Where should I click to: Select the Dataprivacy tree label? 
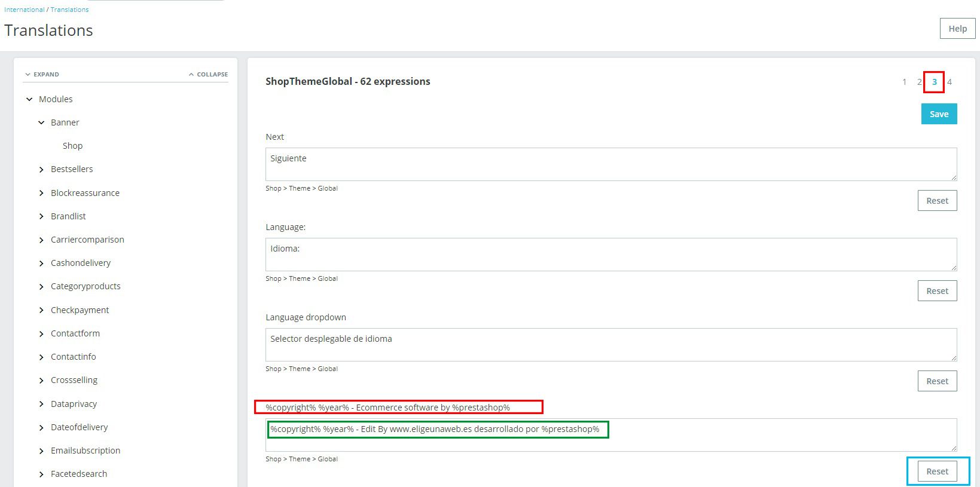pyautogui.click(x=74, y=404)
